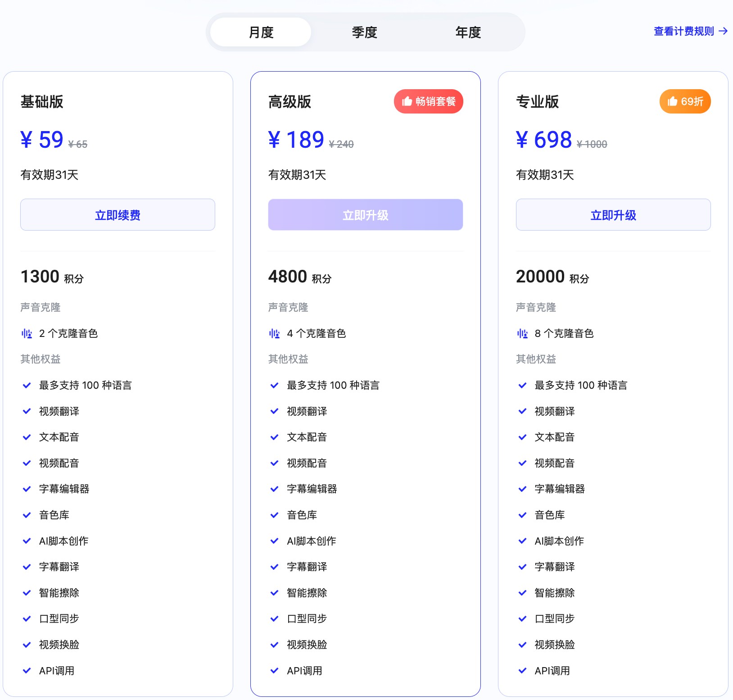Click the ¥ 698 price on 专业版
733x700 pixels.
tap(544, 140)
